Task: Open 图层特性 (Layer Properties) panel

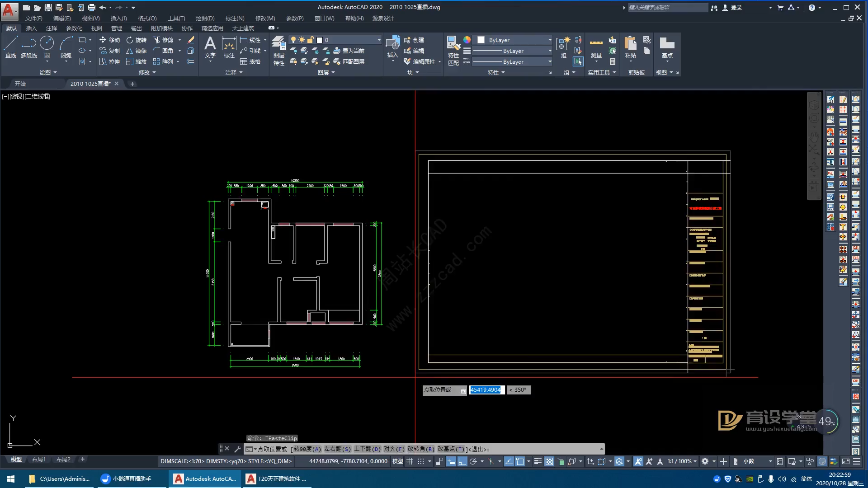Action: (x=279, y=51)
